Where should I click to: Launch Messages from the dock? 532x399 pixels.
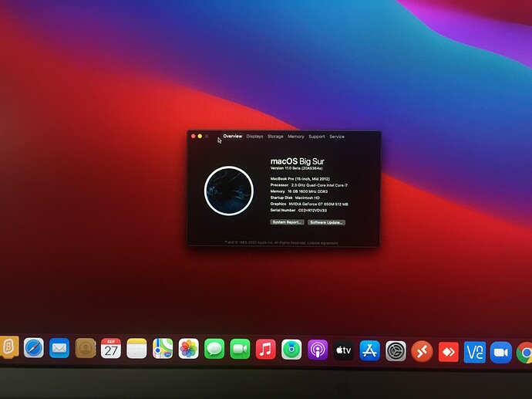pos(214,349)
